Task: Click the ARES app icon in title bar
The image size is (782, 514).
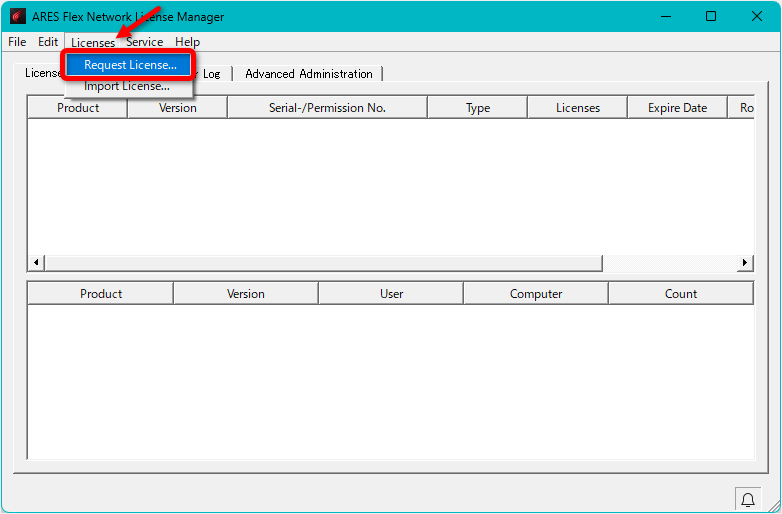Action: coord(17,16)
